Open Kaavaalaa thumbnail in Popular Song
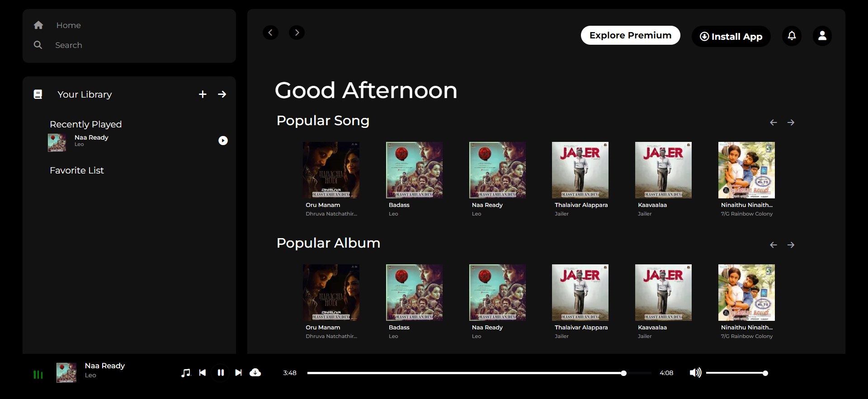The width and height of the screenshot is (868, 399). 663,170
